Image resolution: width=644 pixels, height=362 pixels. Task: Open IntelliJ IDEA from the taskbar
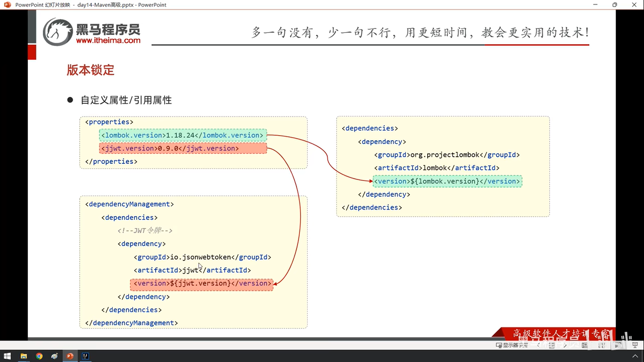(x=86, y=356)
